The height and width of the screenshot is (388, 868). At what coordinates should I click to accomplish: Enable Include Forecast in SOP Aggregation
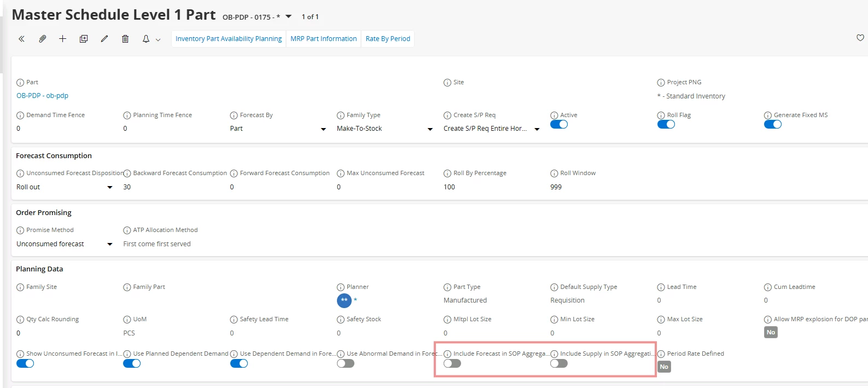click(452, 363)
